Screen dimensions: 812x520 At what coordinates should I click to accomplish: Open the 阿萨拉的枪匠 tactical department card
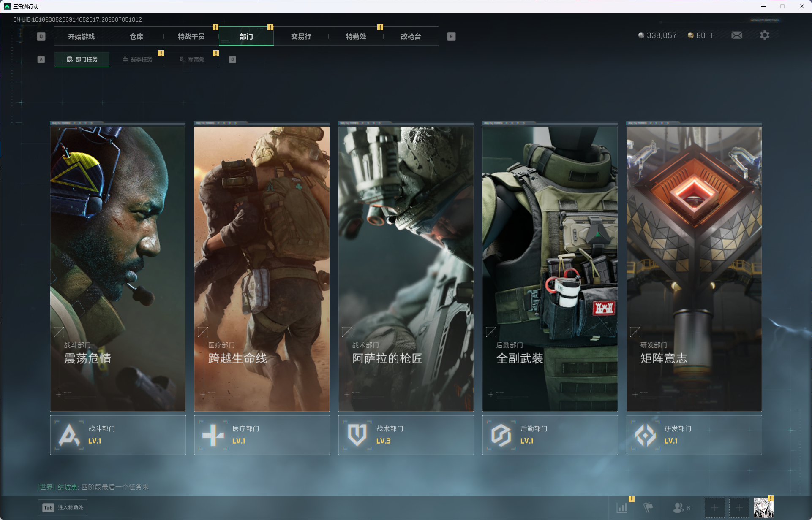(x=406, y=269)
